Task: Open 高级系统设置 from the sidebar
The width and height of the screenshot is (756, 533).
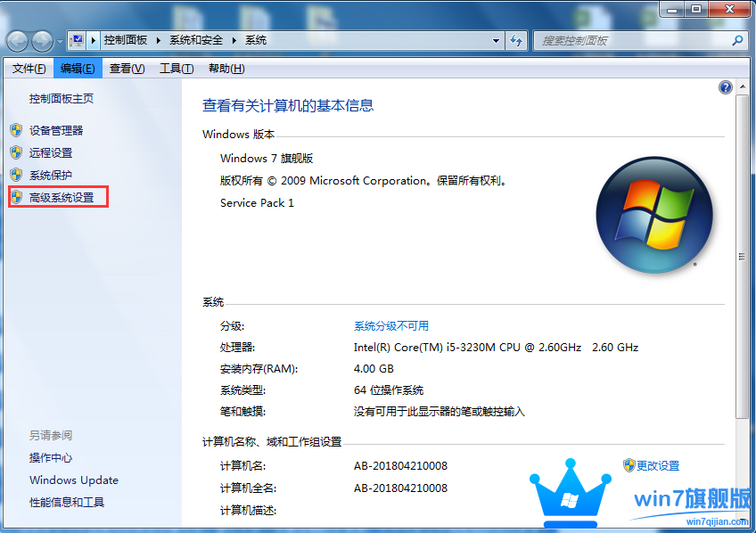Action: [62, 198]
